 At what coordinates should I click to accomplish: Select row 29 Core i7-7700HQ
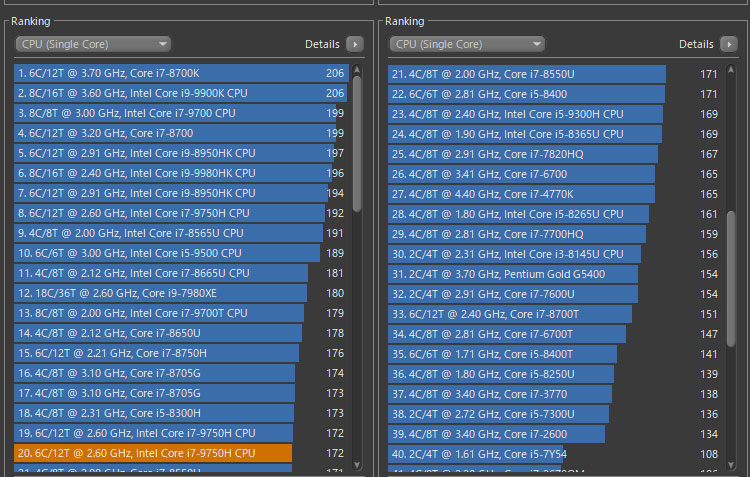tap(555, 234)
